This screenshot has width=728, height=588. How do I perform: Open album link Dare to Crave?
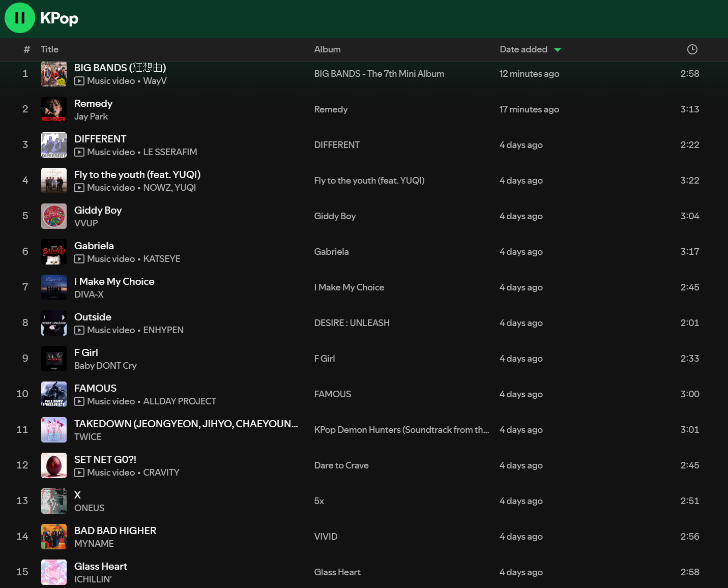click(x=341, y=465)
